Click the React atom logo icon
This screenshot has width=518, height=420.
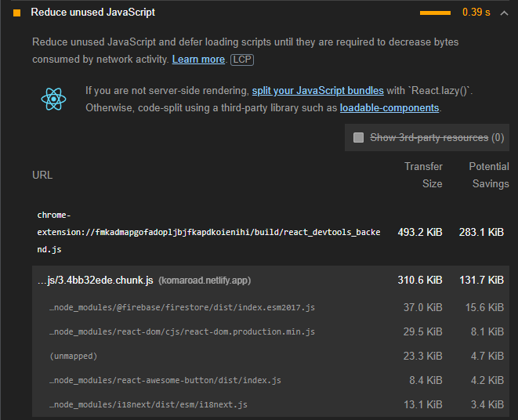pos(53,99)
